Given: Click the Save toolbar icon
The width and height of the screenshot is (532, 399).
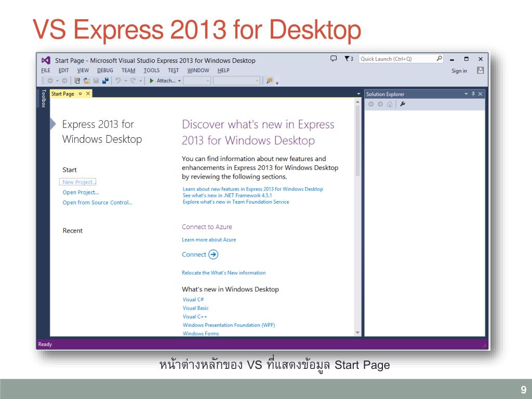Looking at the screenshot, I should [x=96, y=81].
